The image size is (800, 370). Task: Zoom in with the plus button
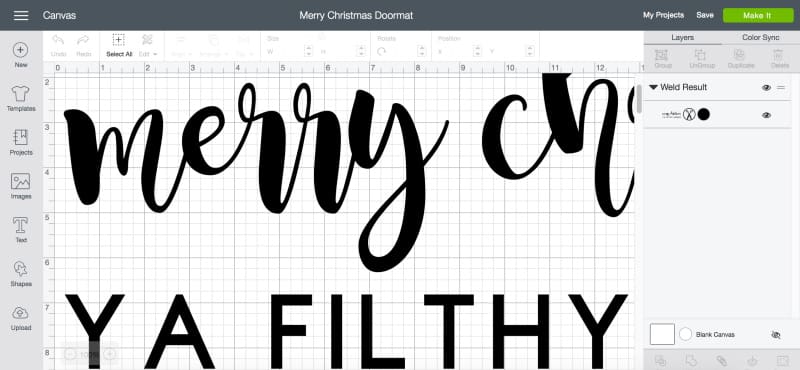pos(110,354)
